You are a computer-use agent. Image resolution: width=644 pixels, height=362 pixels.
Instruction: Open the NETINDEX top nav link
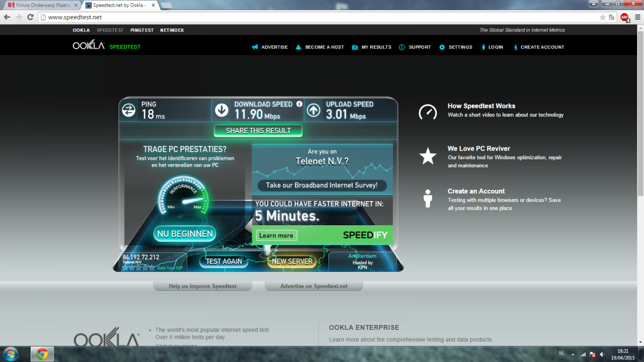tap(172, 30)
